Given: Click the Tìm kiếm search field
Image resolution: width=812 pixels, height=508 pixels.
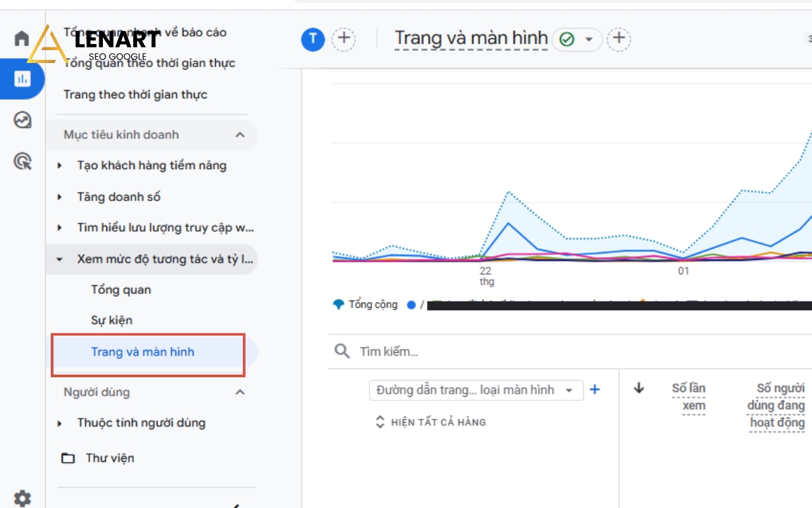Looking at the screenshot, I should [x=474, y=352].
